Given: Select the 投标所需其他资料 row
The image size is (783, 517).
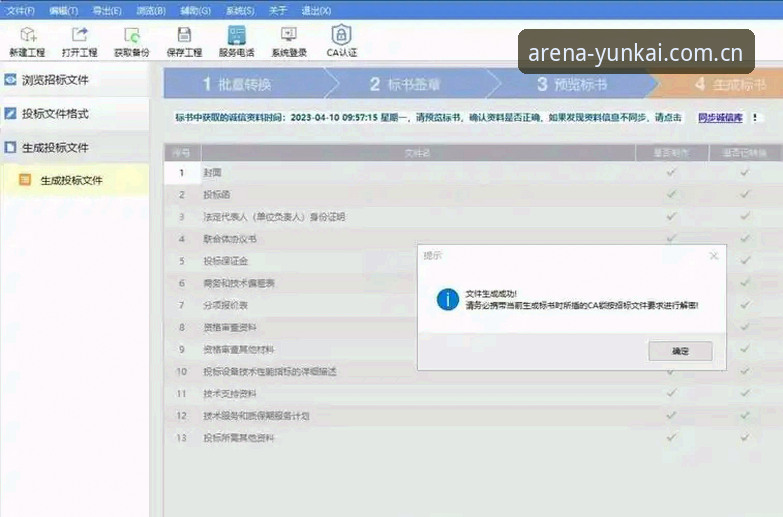Looking at the screenshot, I should tap(472, 438).
